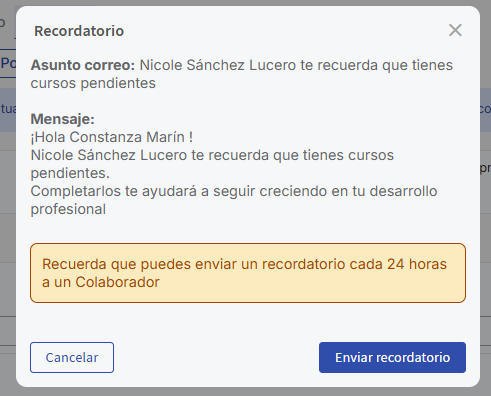Send the reminder with Enviar recordatorio
Viewport: 491px width, 396px height.
pos(392,357)
